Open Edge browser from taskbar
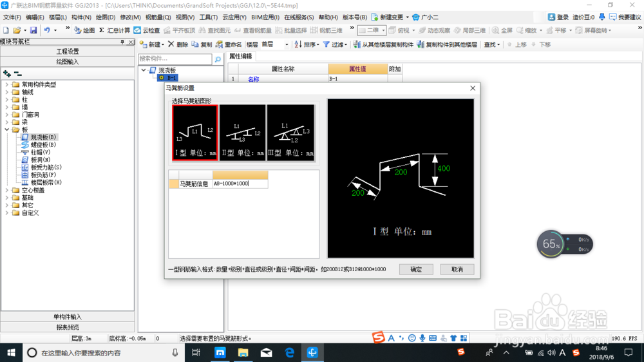Viewport: 644px width, 362px height. coord(290,352)
